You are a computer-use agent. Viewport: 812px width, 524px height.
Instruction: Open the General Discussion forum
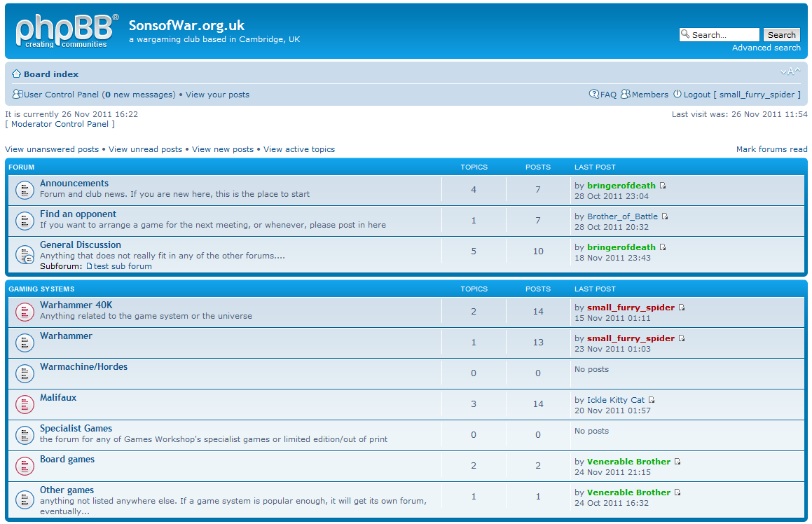click(81, 244)
